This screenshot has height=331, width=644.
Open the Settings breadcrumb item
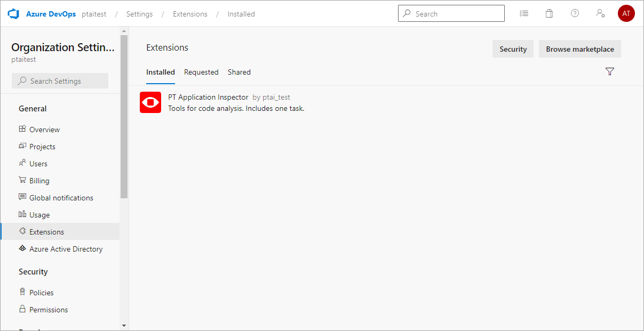click(x=139, y=14)
